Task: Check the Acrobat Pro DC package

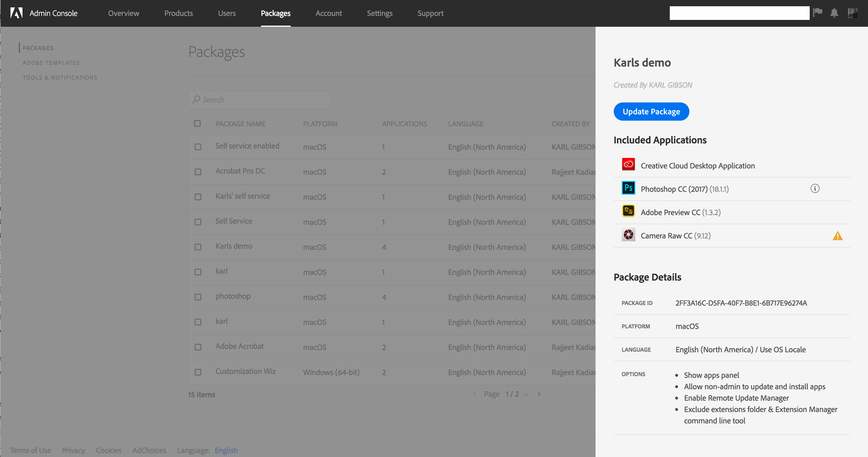Action: click(x=198, y=172)
